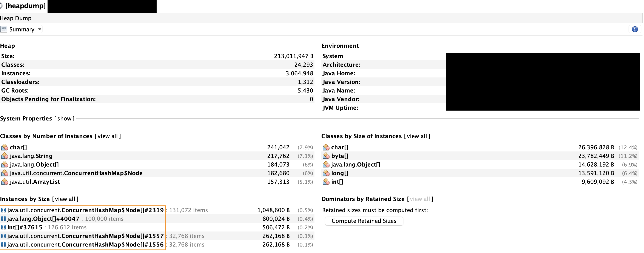Open the Summary view dropdown arrow
Viewport: 644px width, 253px height.
click(40, 29)
